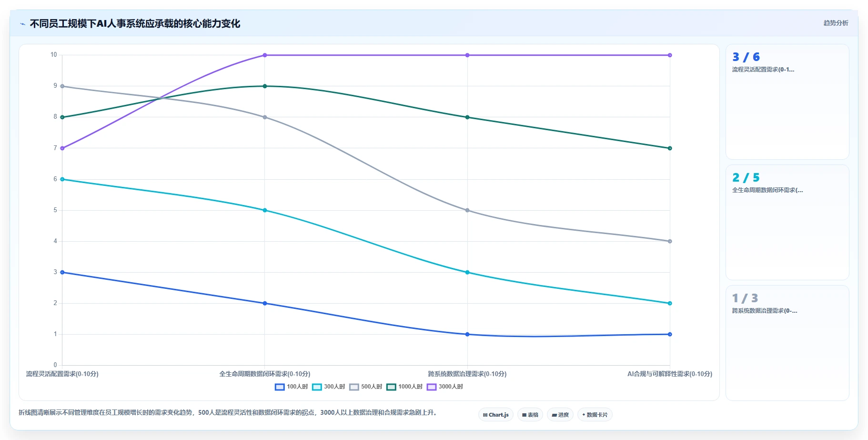Image resolution: width=868 pixels, height=440 pixels.
Task: Click the 100人时 point on 全生命周期数据闭环需求
Action: tap(265, 303)
